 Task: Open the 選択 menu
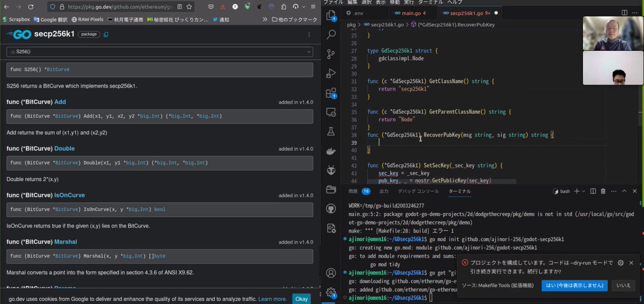click(367, 2)
